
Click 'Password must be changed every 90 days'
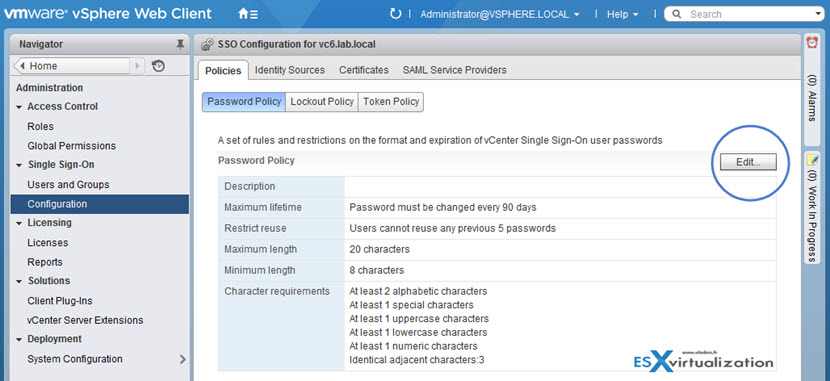click(443, 207)
